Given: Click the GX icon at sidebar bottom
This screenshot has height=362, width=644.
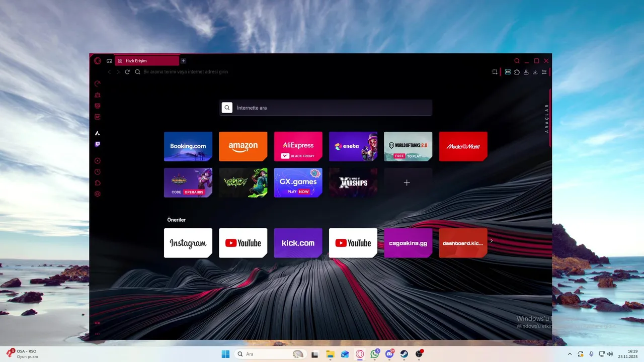Looking at the screenshot, I should pos(97,323).
